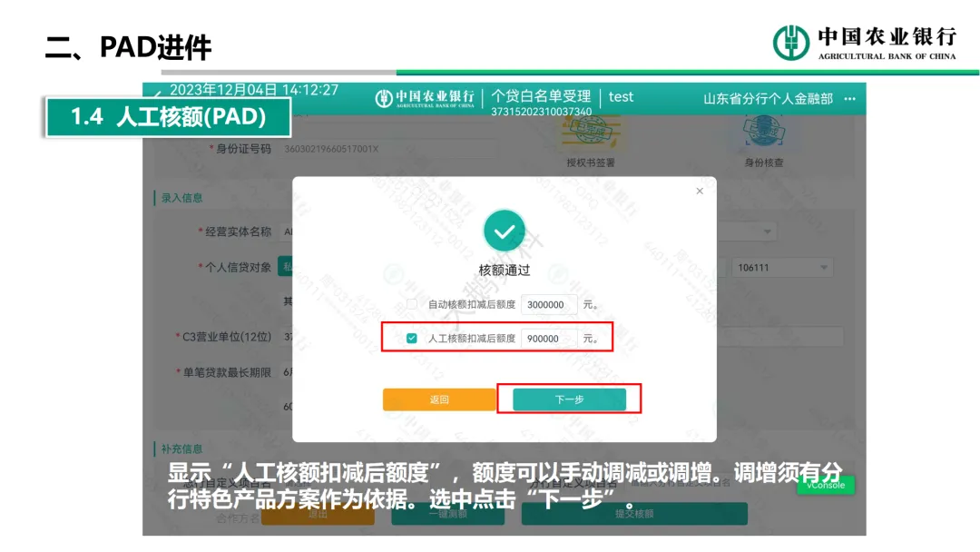Click the green success checkmark icon
The image size is (980, 552).
[x=505, y=231]
